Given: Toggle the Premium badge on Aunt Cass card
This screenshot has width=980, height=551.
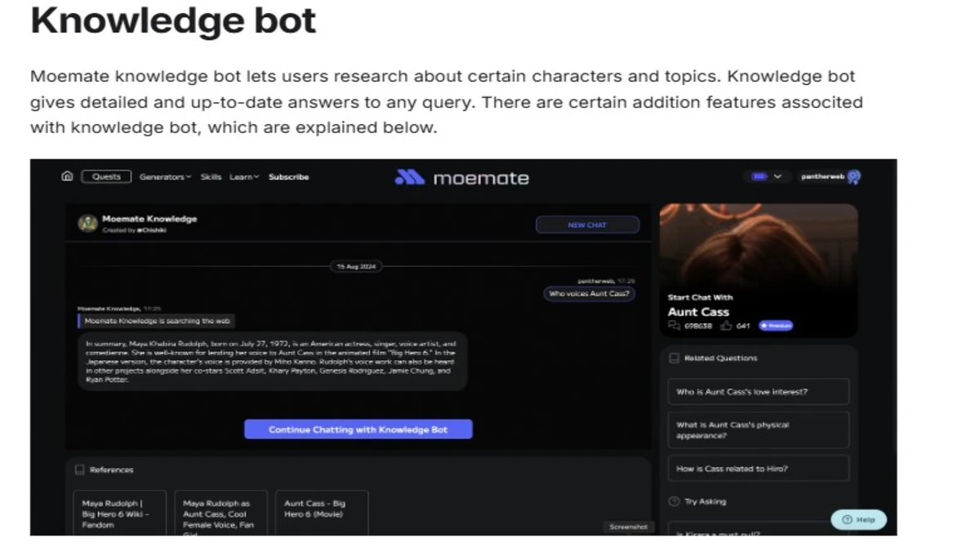Looking at the screenshot, I should pyautogui.click(x=776, y=325).
